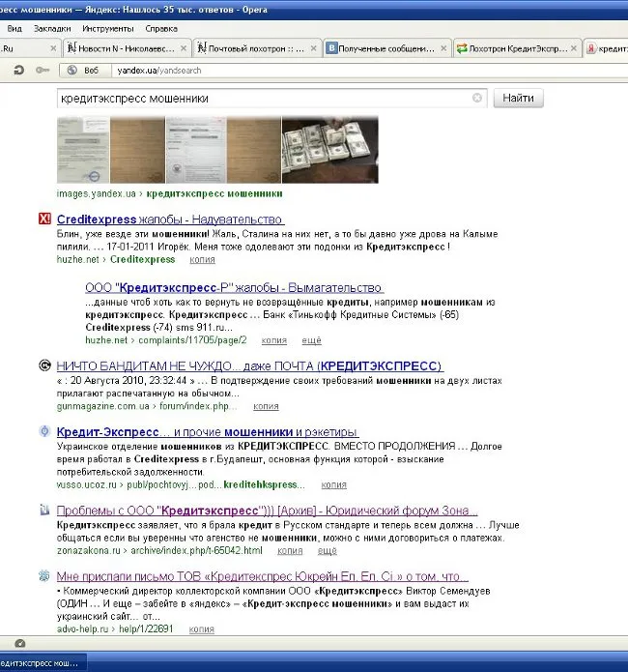Open ООО Кредитэкспресс-Р жалобы - Вымагательство result
Viewport: 628px width, 672px height.
234,287
